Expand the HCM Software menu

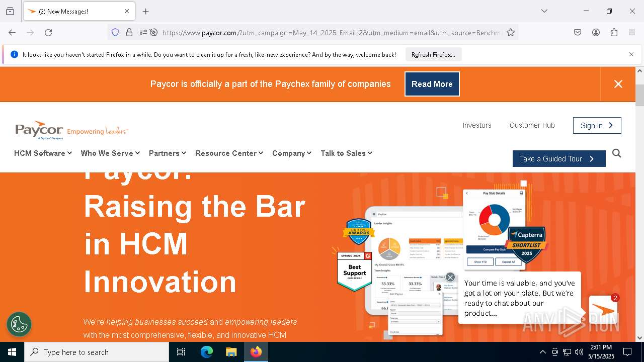[43, 153]
